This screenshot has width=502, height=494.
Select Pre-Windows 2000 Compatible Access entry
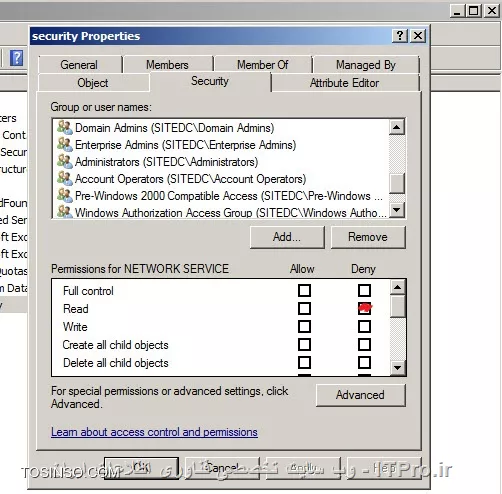point(220,196)
